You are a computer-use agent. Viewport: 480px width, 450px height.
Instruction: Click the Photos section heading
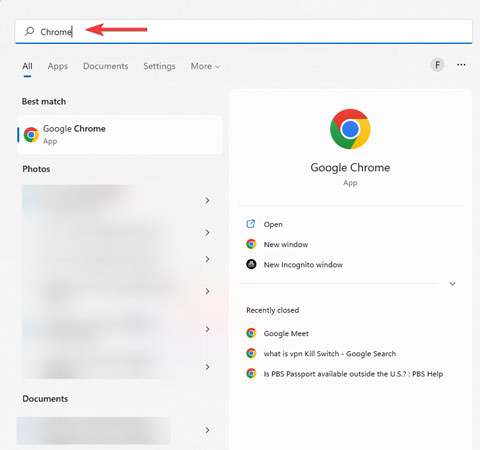tap(36, 169)
